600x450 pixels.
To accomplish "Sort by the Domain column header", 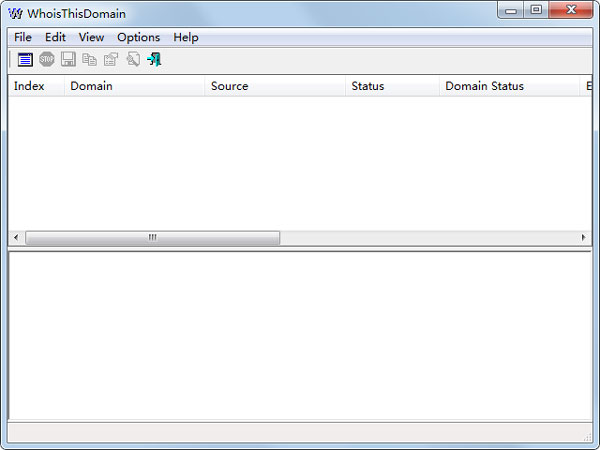I will (x=134, y=86).
